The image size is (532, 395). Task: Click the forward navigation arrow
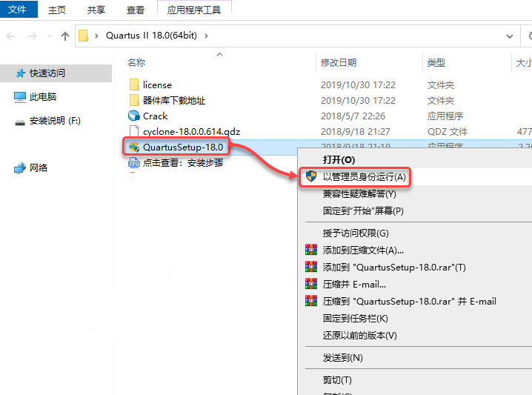tap(33, 36)
